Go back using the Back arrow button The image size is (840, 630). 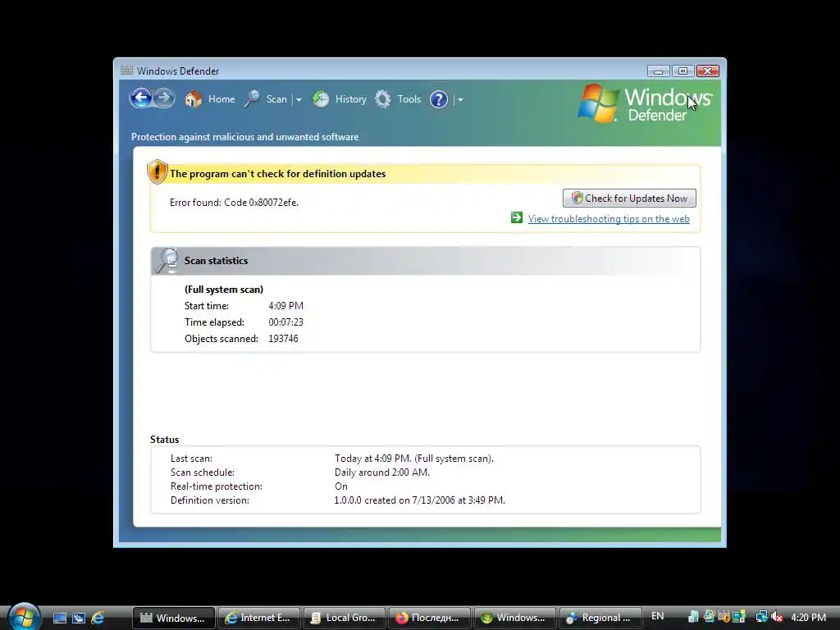point(141,98)
